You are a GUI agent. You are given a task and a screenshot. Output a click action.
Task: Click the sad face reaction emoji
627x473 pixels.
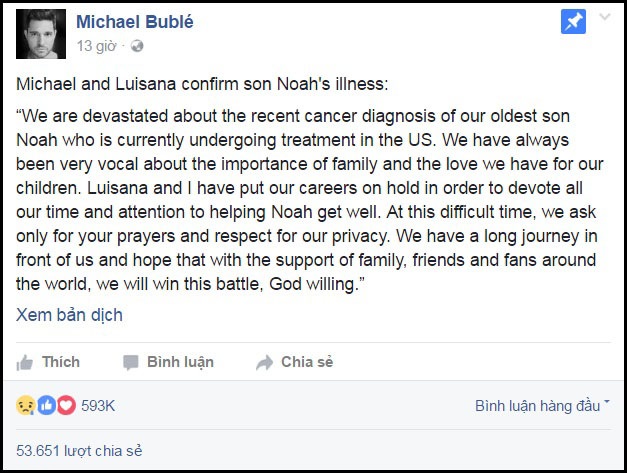pos(25,406)
